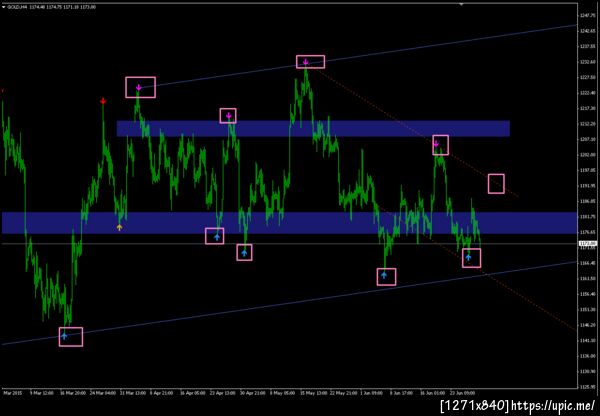
Task: Click the horizontal current price line
Action: [x=289, y=243]
